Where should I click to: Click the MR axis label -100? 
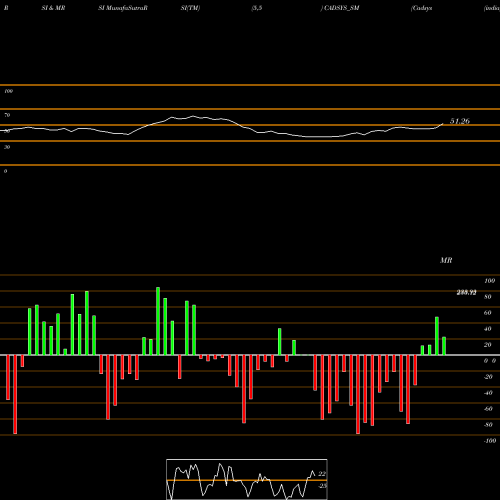[x=489, y=441]
